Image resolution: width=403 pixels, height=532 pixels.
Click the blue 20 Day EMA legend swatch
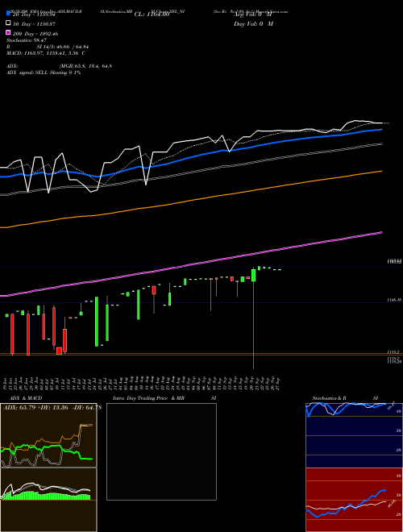click(x=9, y=14)
